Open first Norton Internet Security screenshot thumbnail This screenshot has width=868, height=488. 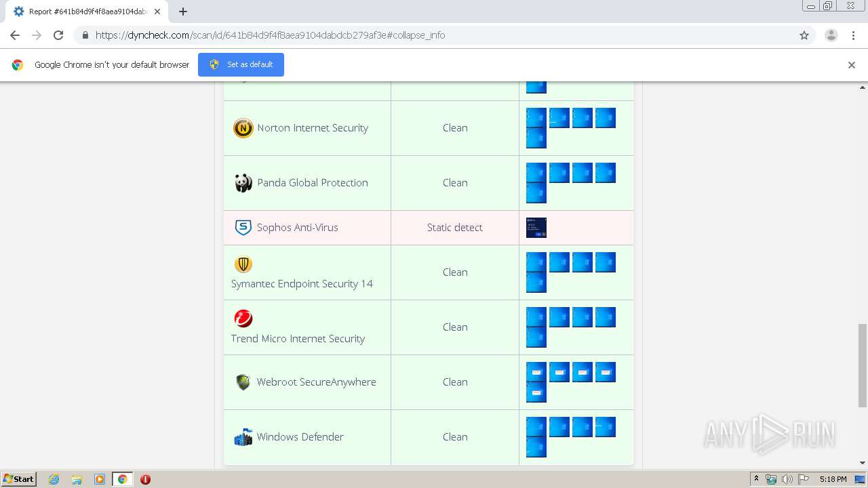tap(536, 118)
